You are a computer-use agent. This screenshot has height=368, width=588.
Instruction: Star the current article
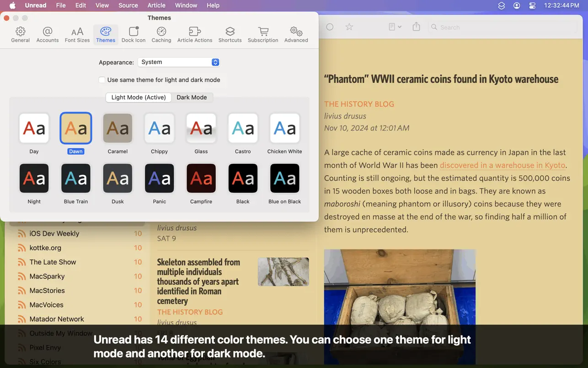[349, 27]
